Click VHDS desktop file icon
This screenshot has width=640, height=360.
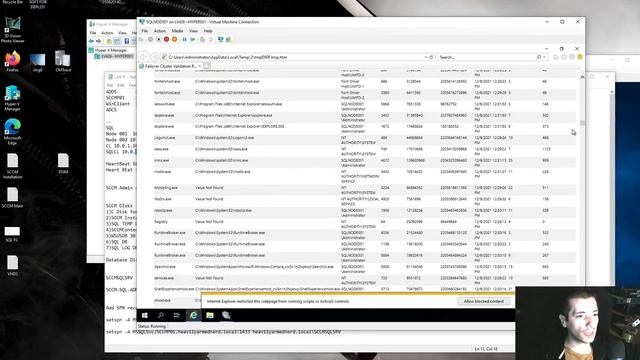13,266
